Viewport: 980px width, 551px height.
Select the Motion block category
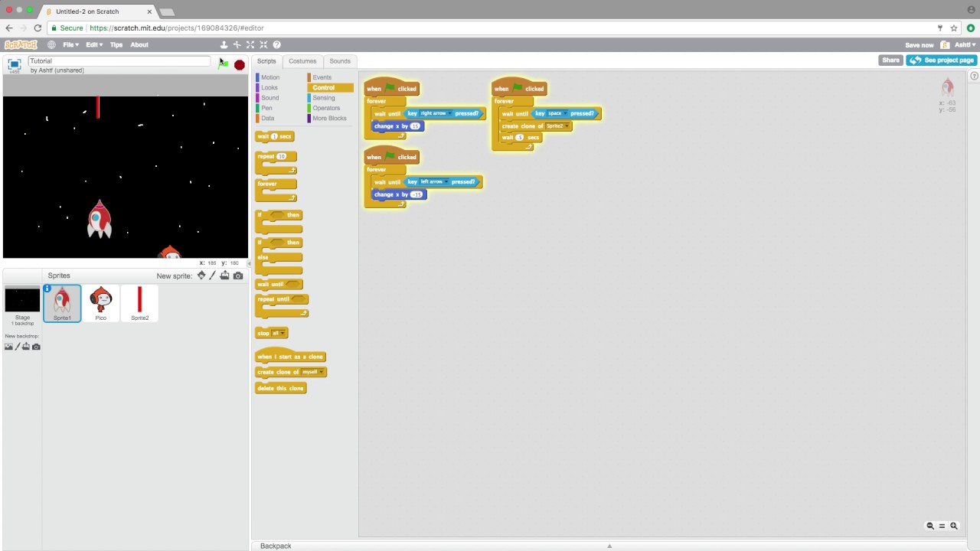point(270,77)
